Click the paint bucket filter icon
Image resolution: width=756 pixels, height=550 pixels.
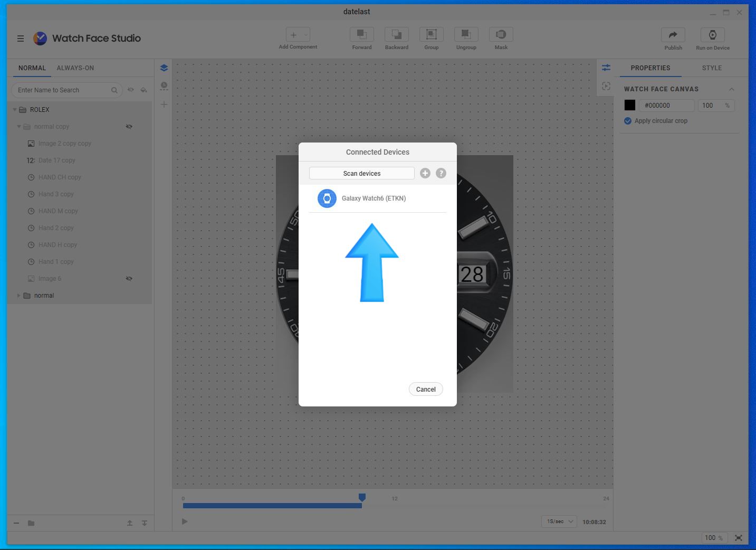[143, 90]
